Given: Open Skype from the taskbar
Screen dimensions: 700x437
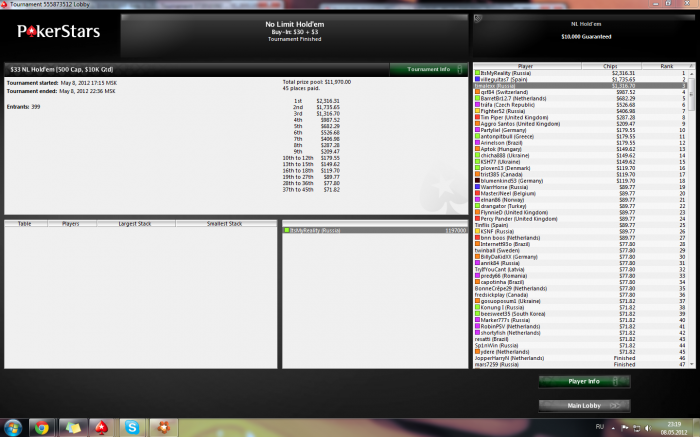Looking at the screenshot, I should point(132,428).
